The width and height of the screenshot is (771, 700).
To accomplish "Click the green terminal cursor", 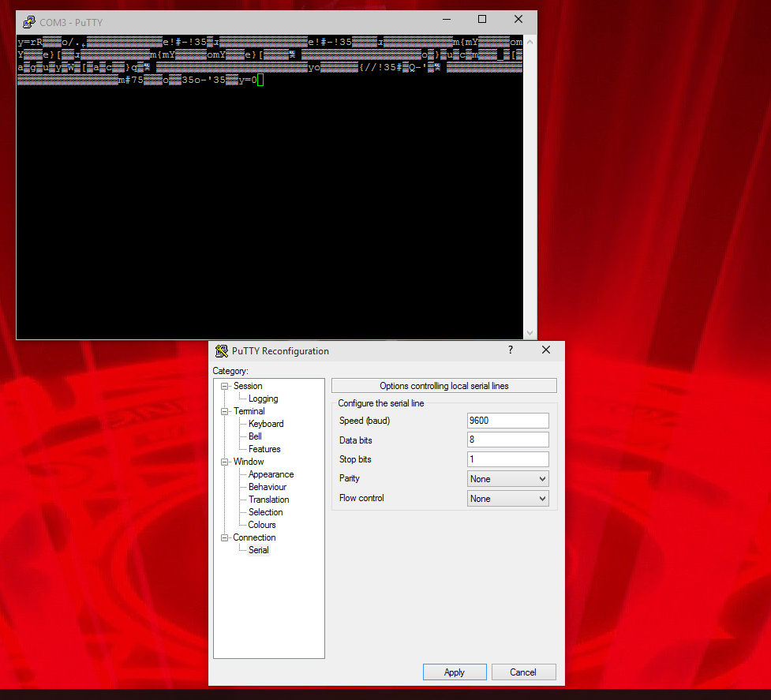I will 260,80.
